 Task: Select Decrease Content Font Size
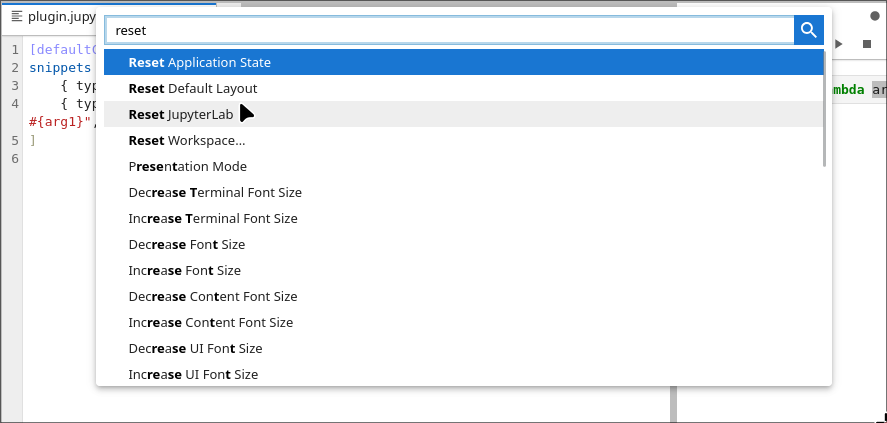(463, 296)
